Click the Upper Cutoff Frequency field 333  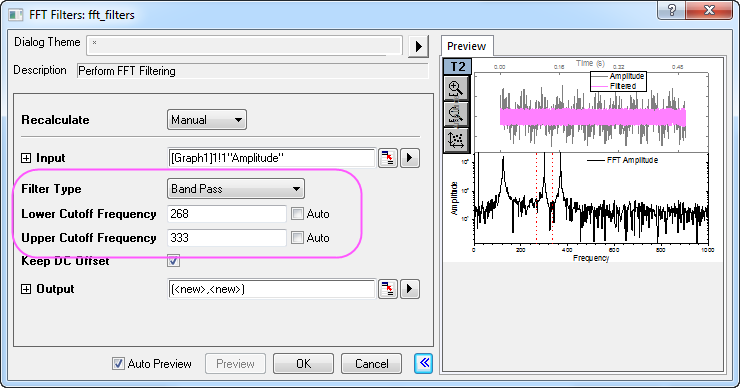coord(227,237)
